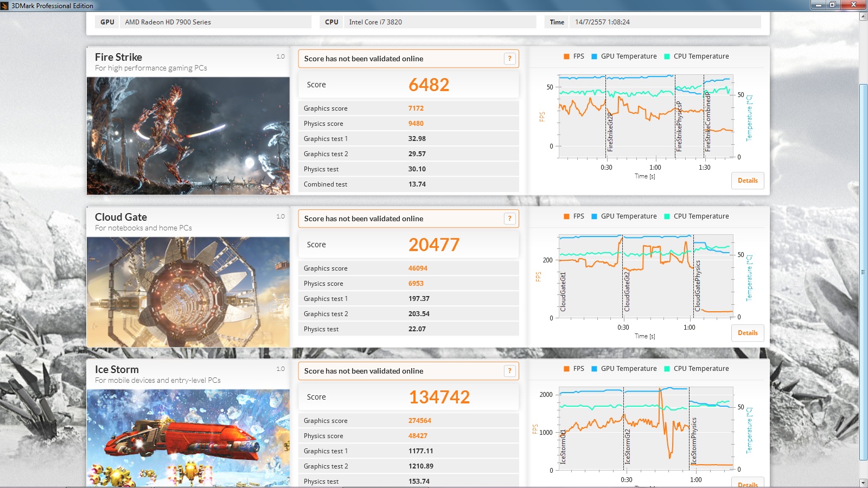
Task: Click the 3DMark app icon in title bar
Action: tap(4, 5)
